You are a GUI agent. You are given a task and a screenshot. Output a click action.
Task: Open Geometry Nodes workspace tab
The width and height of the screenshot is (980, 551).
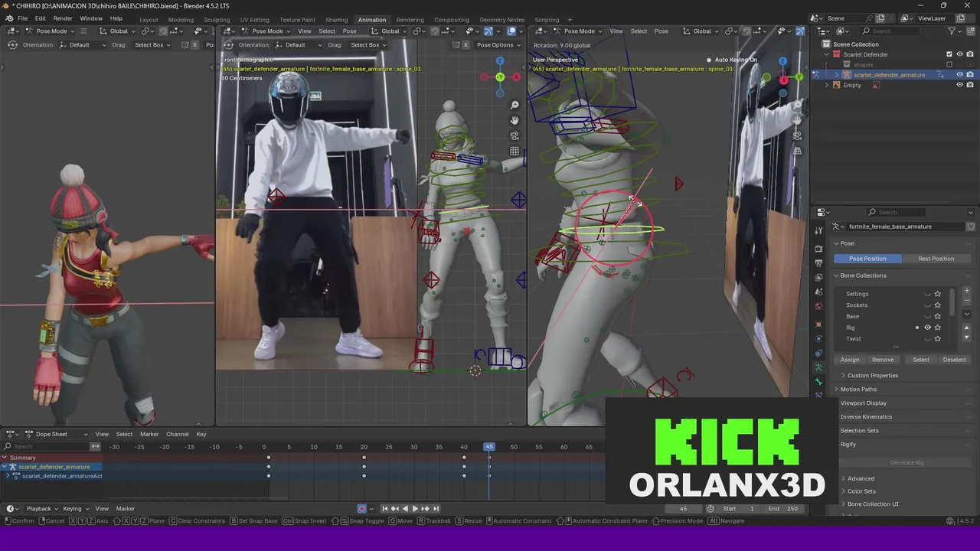501,20
